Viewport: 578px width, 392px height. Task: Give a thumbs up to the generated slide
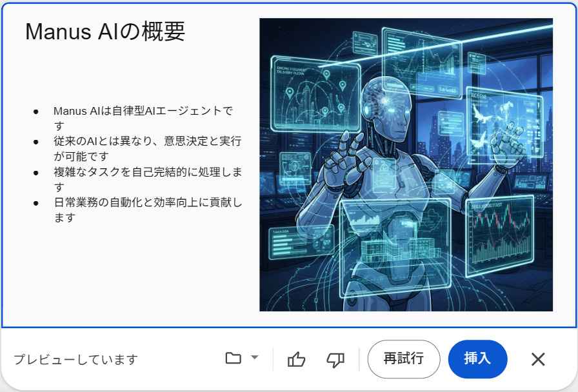click(x=296, y=359)
